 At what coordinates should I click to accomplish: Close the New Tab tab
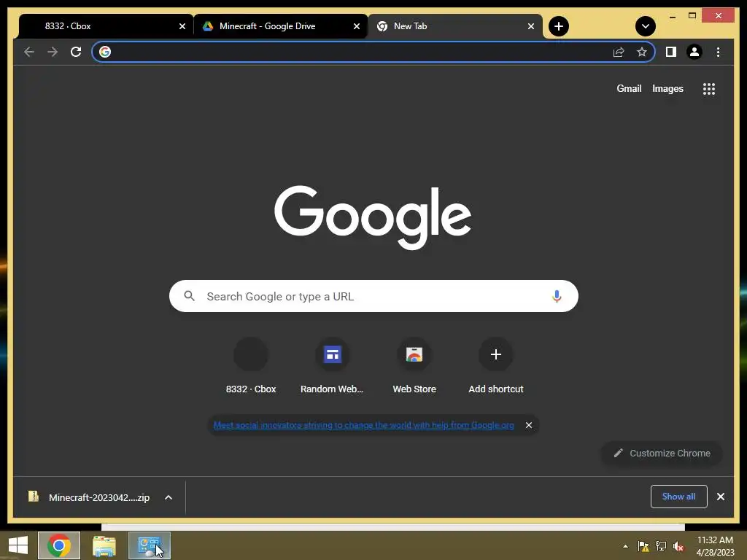(531, 26)
